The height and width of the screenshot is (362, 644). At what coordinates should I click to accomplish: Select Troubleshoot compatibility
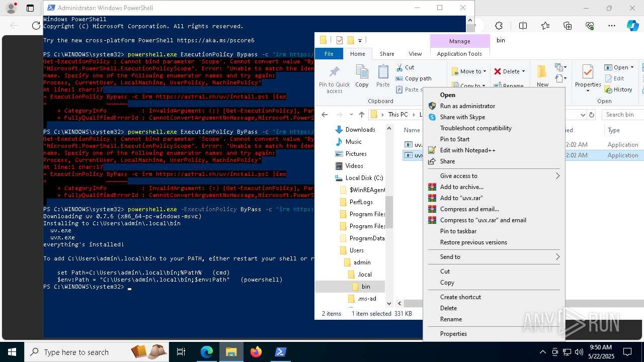coord(475,128)
